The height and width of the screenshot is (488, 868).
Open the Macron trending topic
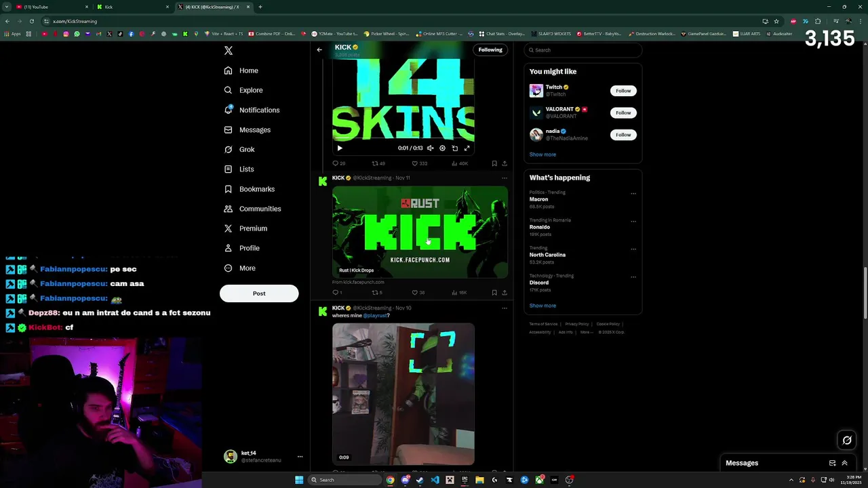coord(539,199)
